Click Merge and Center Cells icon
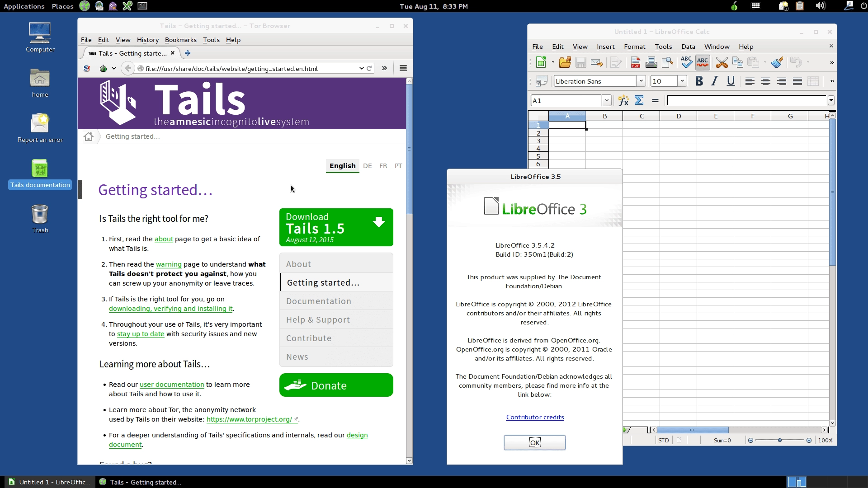 click(x=813, y=81)
